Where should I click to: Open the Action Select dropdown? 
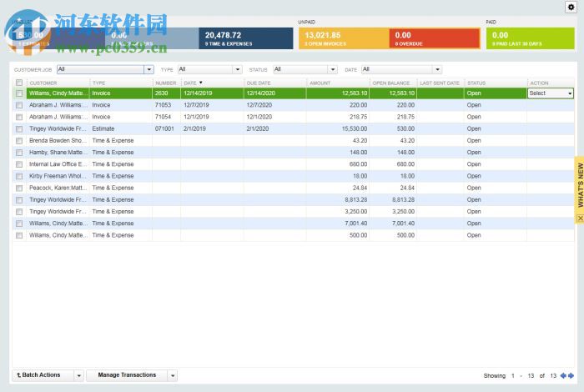(x=551, y=93)
